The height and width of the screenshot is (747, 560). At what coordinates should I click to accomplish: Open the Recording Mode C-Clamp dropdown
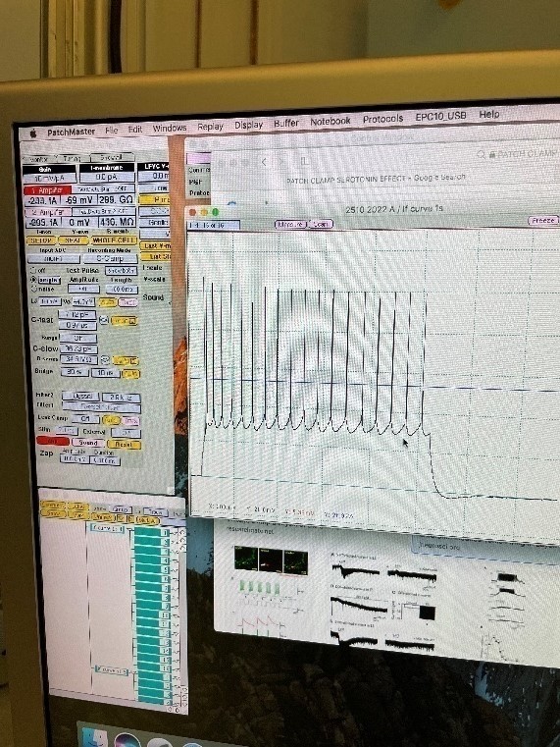(111, 259)
